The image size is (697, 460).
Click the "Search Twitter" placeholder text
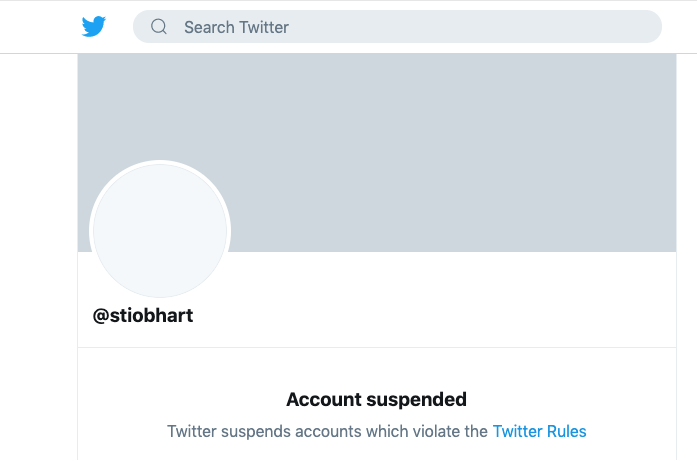236,27
